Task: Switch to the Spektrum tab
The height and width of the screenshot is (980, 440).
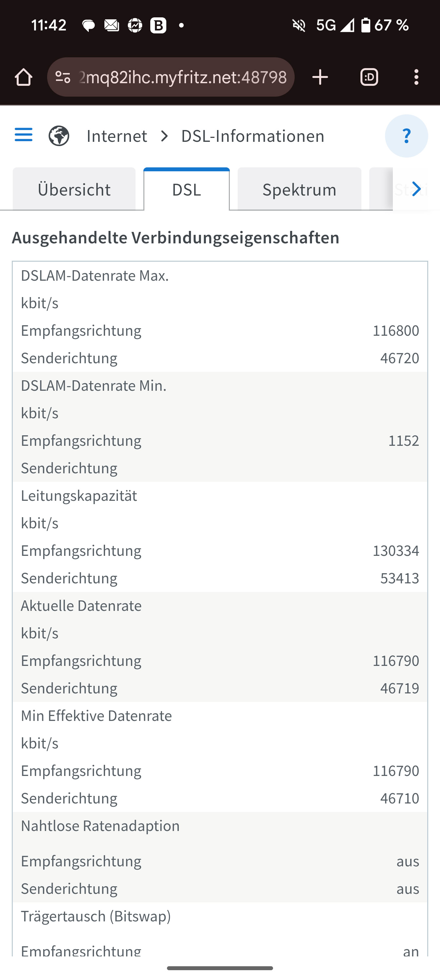Action: point(299,189)
